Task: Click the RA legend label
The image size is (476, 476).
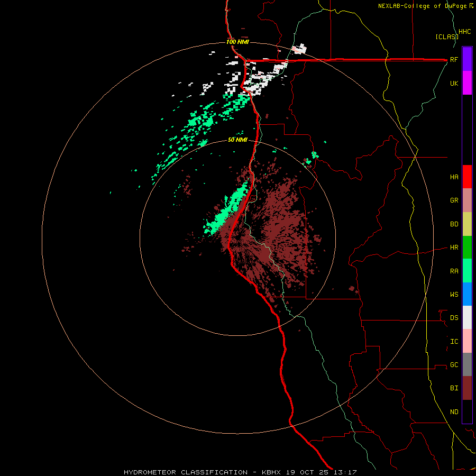Action: coord(454,271)
